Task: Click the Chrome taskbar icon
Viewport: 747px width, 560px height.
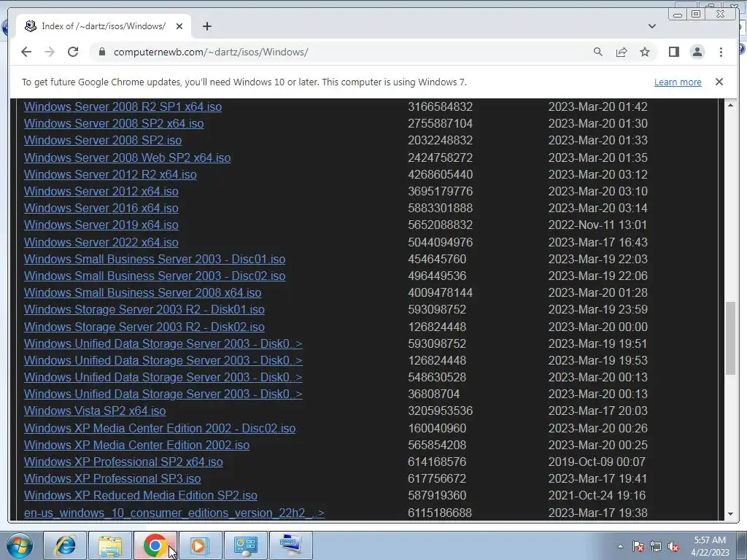Action: coord(155,545)
